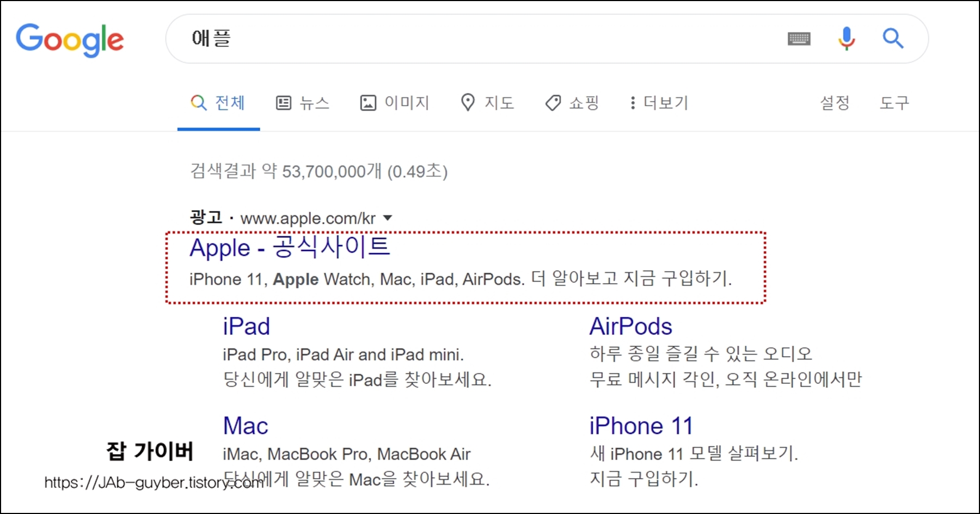
Task: Switch to the 지도 tab
Action: tap(487, 102)
